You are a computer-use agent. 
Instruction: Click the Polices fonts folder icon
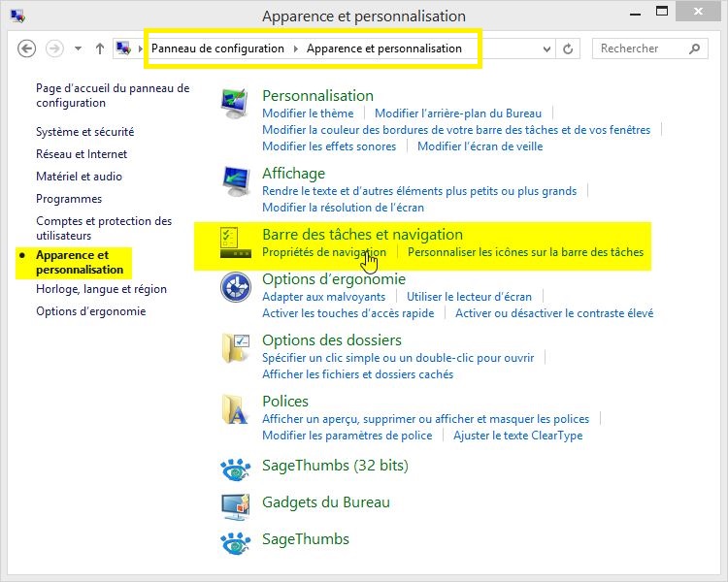pyautogui.click(x=236, y=409)
